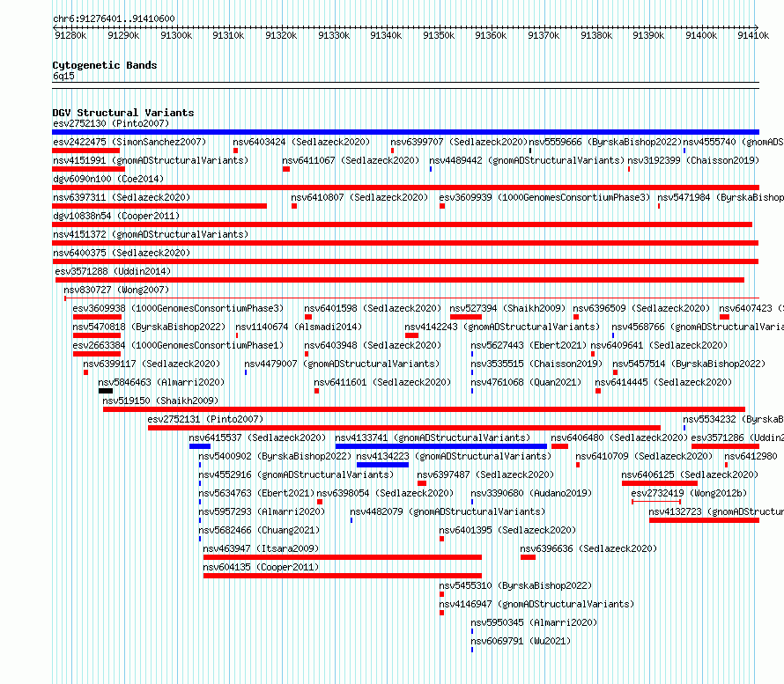This screenshot has height=684, width=784.
Task: Open nsv5400902 (ByrskaBishop2022) variant
Action: [275, 456]
